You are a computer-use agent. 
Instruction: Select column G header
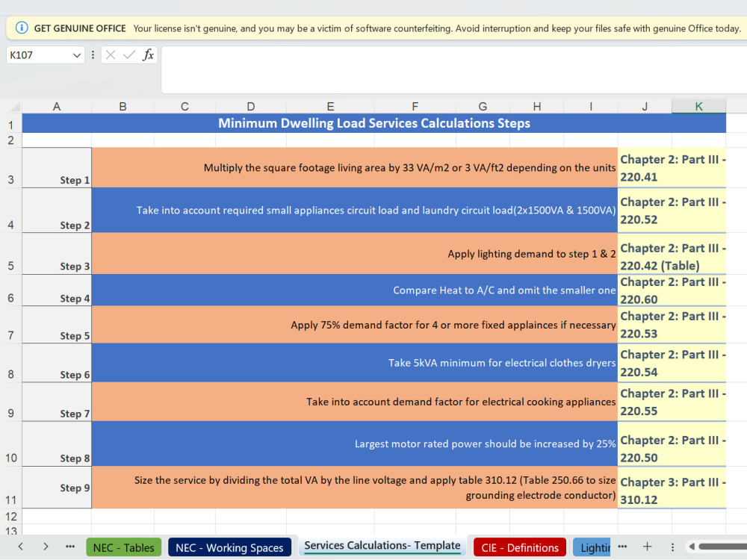(483, 107)
